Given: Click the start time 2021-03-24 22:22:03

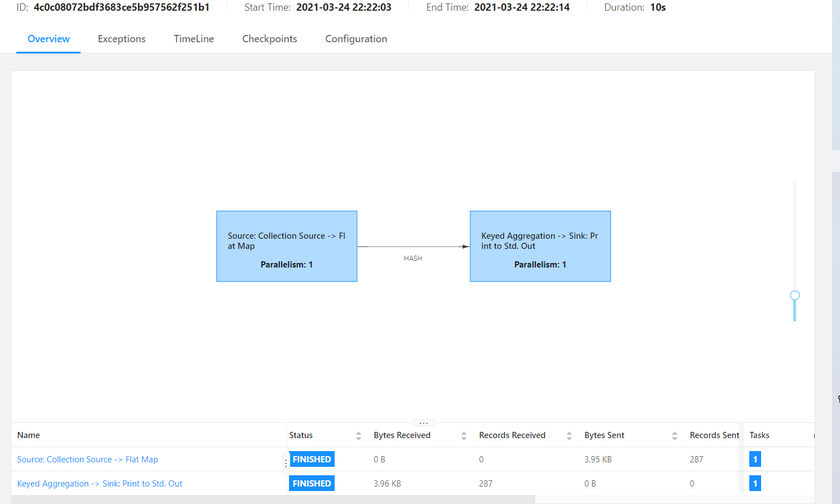Looking at the screenshot, I should point(344,7).
